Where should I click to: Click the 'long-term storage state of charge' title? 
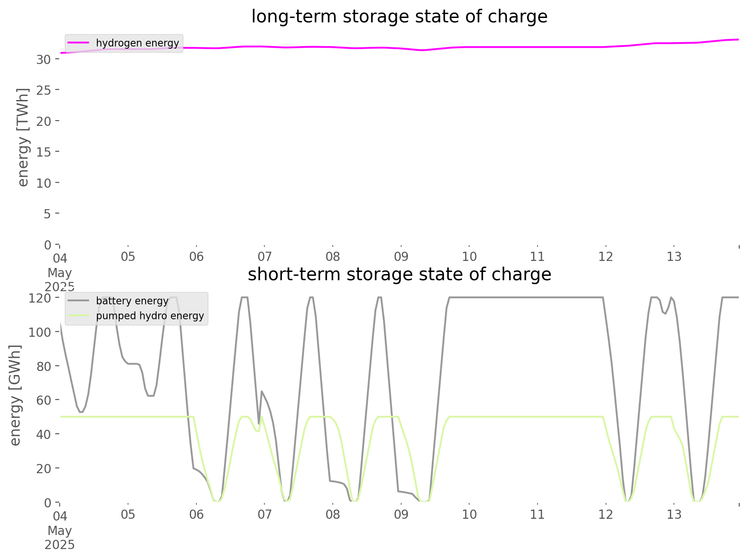[399, 17]
